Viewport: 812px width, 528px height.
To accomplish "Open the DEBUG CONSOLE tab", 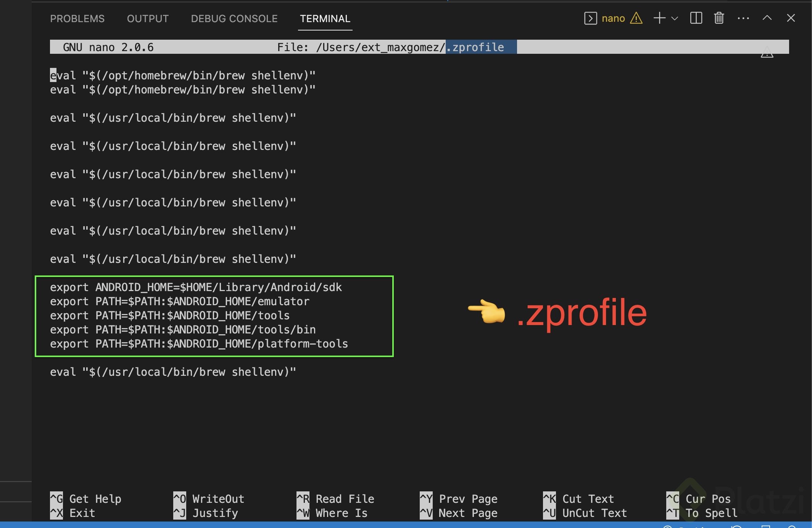I will coord(234,19).
